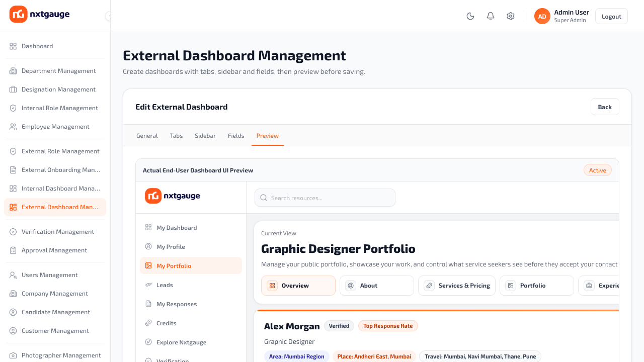Click External Dashboard Management icon
The height and width of the screenshot is (362, 644).
tap(13, 207)
